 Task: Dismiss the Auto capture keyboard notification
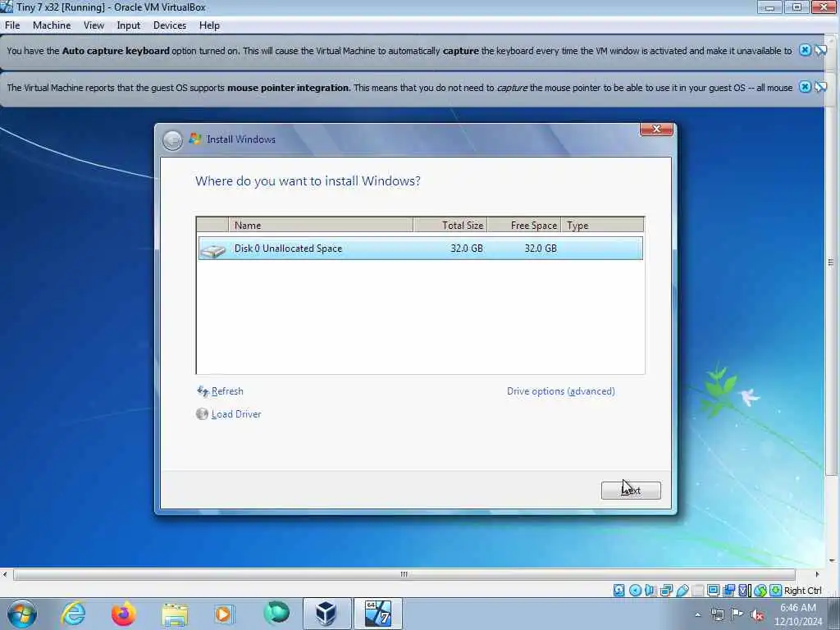(805, 50)
